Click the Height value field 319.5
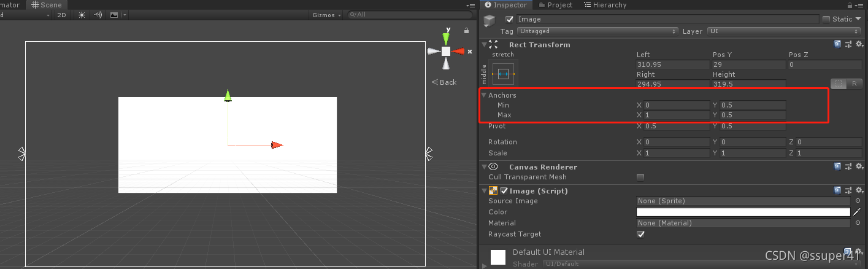The image size is (868, 269). point(749,84)
